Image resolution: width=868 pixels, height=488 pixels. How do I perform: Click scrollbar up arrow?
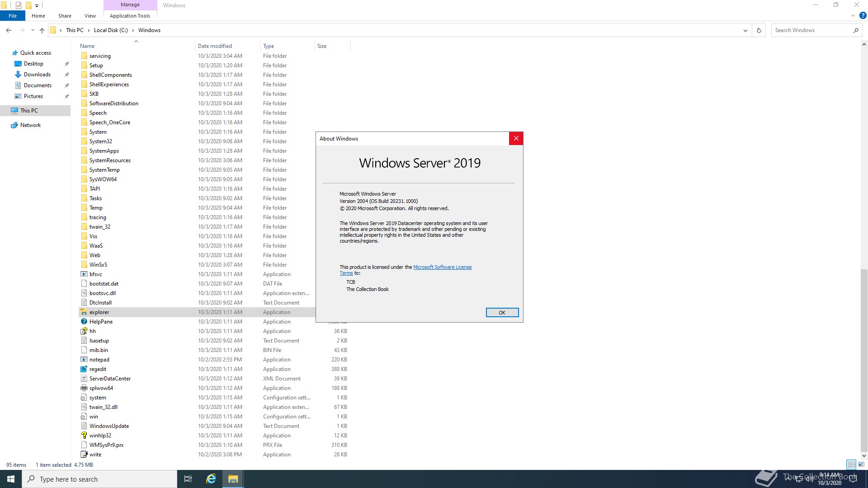click(864, 45)
